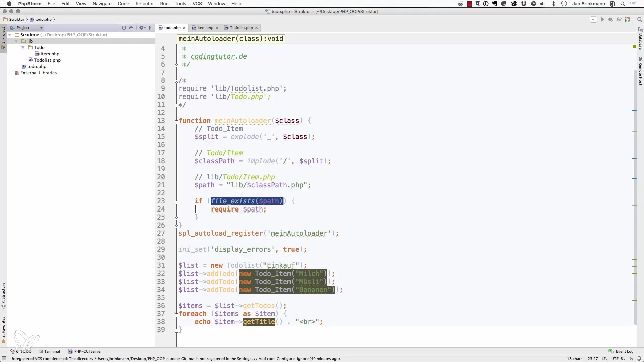Open Evernote elephant icon in menu bar
Image resolution: width=644 pixels, height=362 pixels.
(494, 4)
